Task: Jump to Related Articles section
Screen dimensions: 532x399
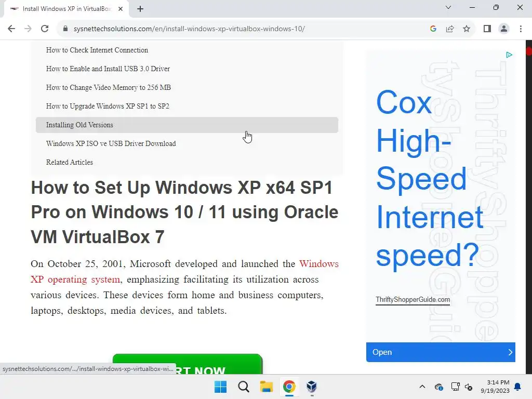Action: point(69,162)
